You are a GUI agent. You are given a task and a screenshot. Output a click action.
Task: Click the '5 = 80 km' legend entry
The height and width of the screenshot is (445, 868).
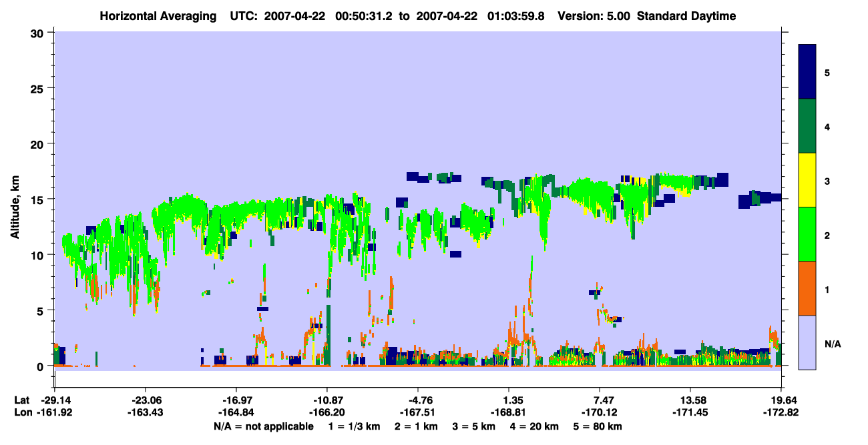pyautogui.click(x=598, y=426)
